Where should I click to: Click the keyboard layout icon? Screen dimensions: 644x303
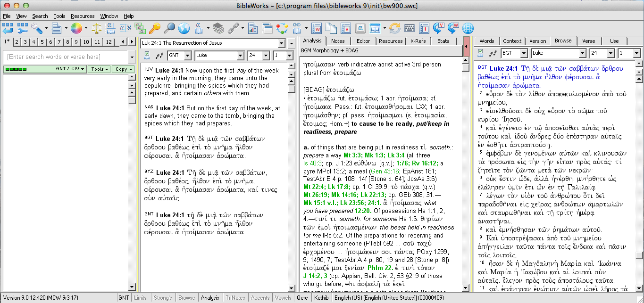pos(410,28)
